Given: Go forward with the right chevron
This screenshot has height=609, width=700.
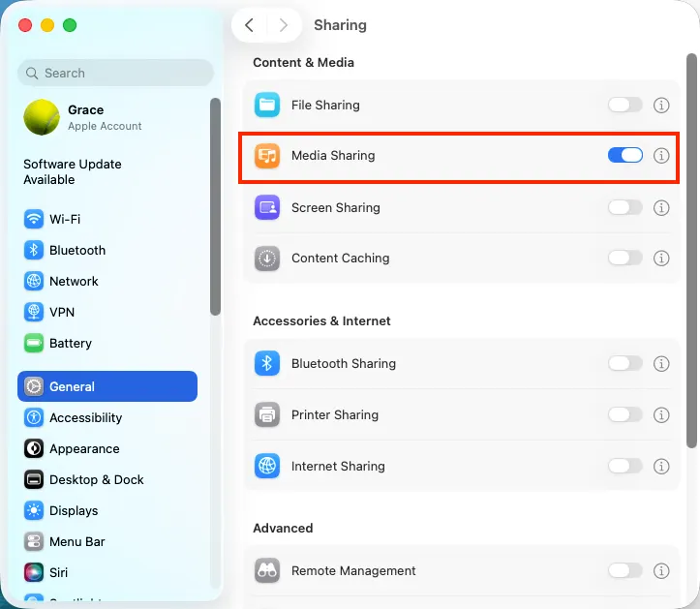Looking at the screenshot, I should pyautogui.click(x=283, y=25).
